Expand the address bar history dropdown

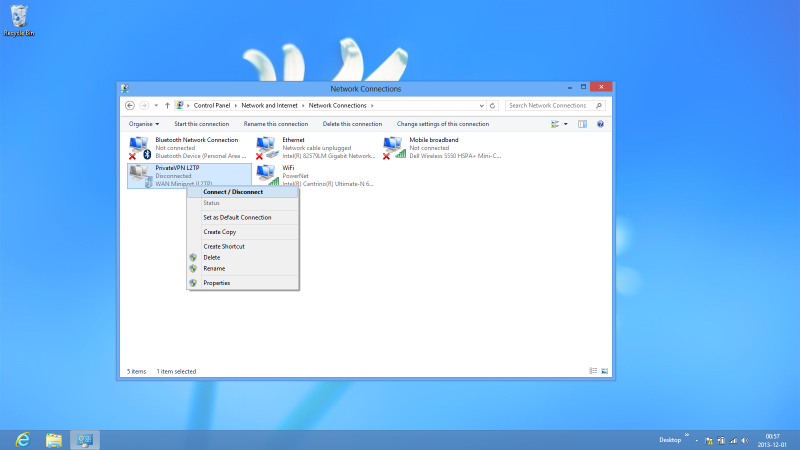point(480,105)
